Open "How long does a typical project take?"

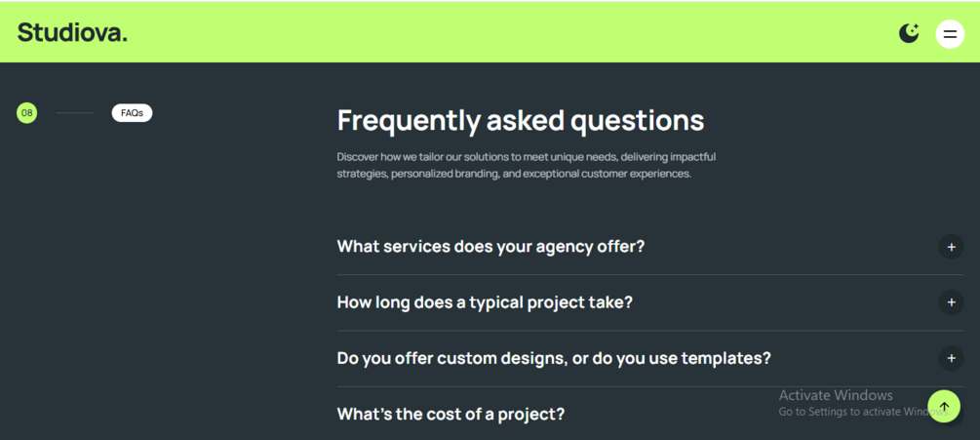pyautogui.click(x=485, y=302)
